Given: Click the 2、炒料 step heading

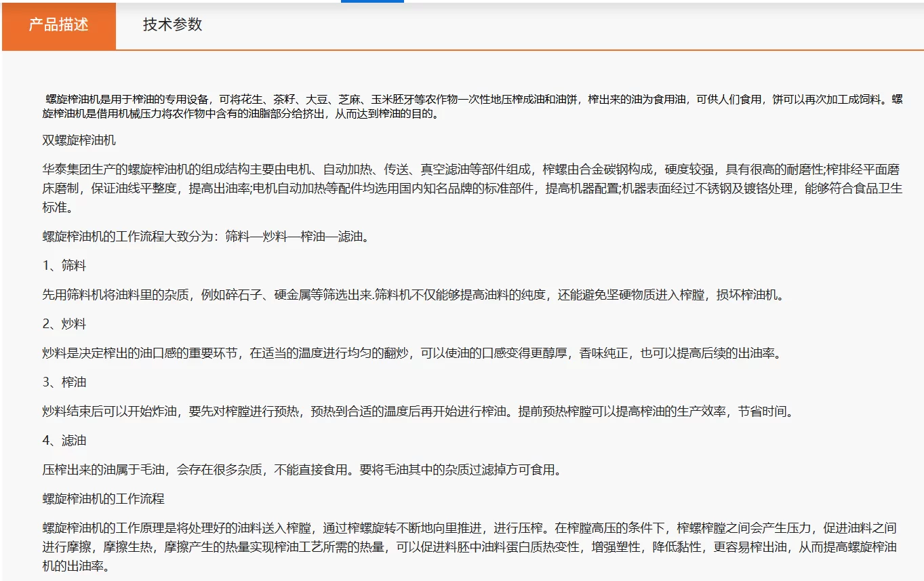Looking at the screenshot, I should pyautogui.click(x=64, y=324).
